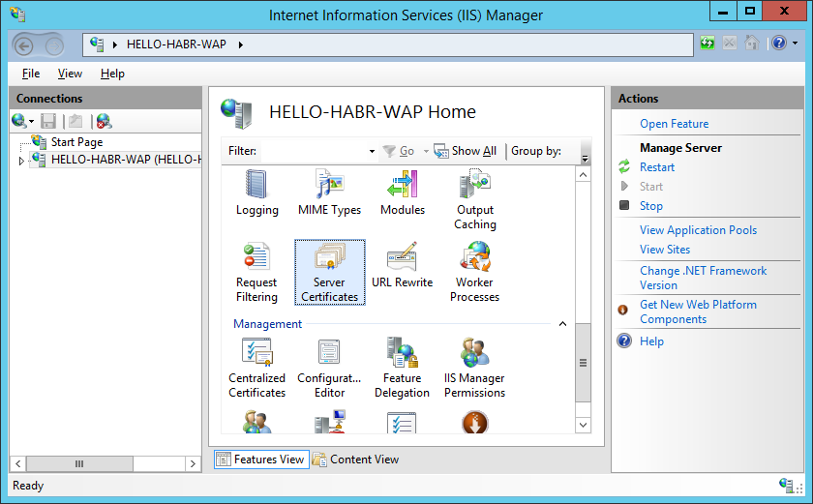This screenshot has width=813, height=504.
Task: Click Open Feature action link
Action: [x=674, y=124]
